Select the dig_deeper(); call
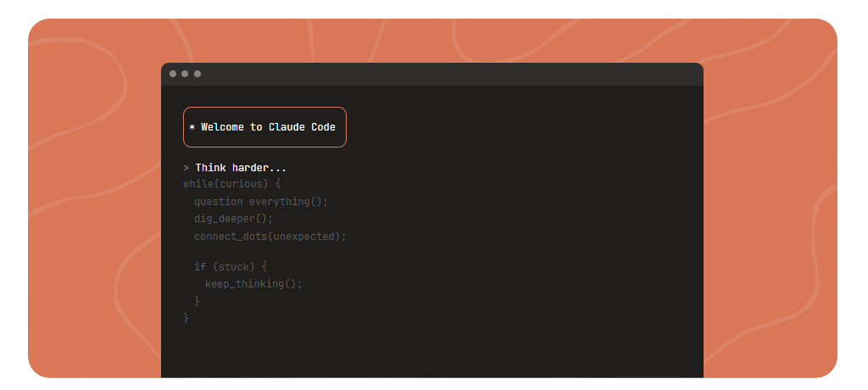868x390 pixels. pyautogui.click(x=233, y=219)
